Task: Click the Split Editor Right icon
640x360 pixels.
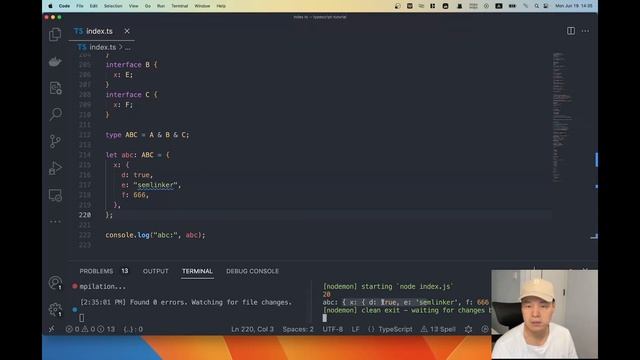Action: click(571, 31)
